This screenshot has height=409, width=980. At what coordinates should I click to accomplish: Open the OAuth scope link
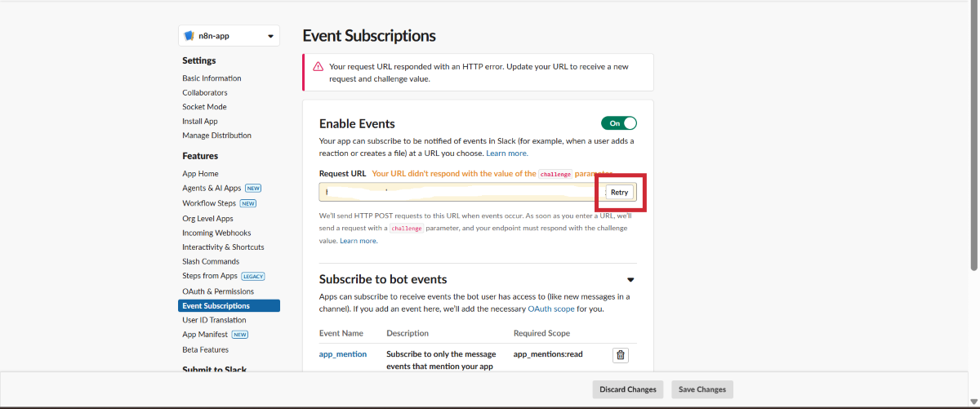click(x=550, y=309)
